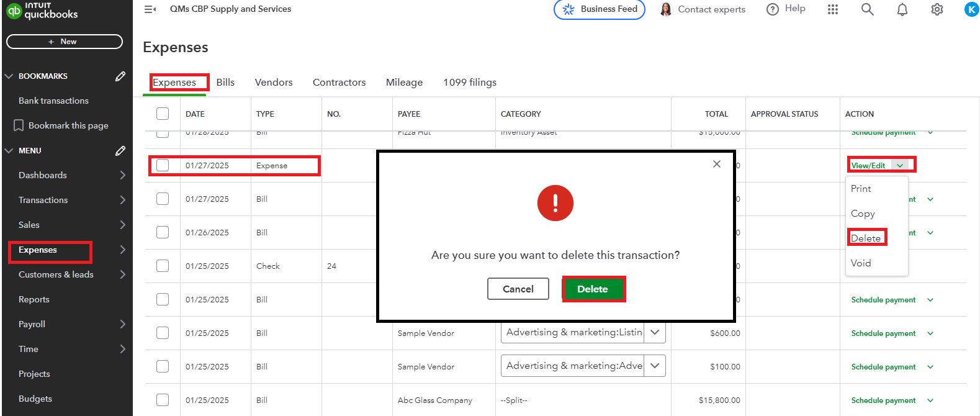Open the View/Edit dropdown arrow
Viewport: 980px width, 416px height.
[x=900, y=165]
